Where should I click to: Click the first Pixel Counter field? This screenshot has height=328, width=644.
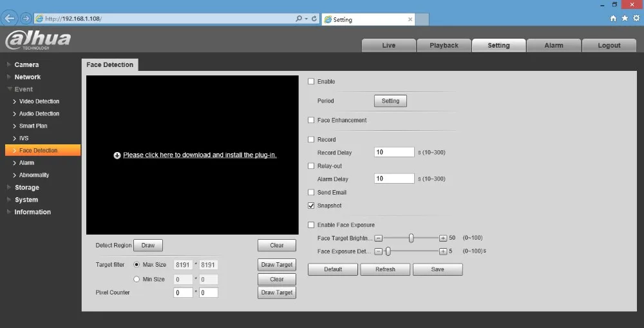(183, 293)
